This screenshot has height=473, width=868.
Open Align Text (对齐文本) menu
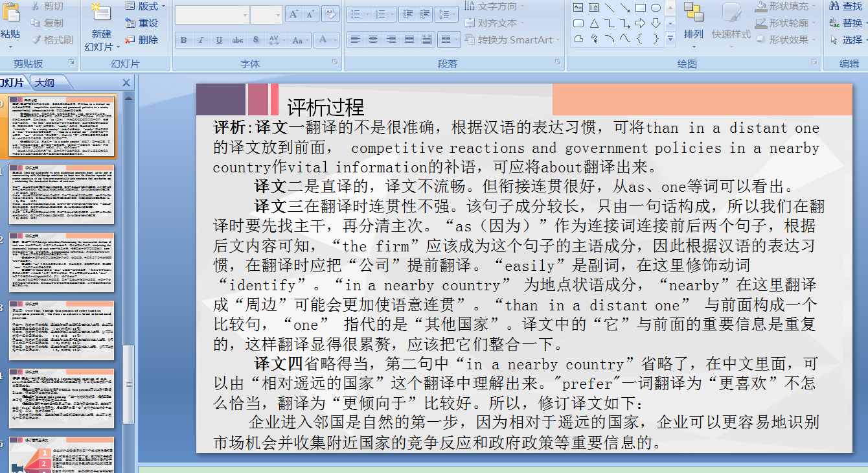(495, 23)
